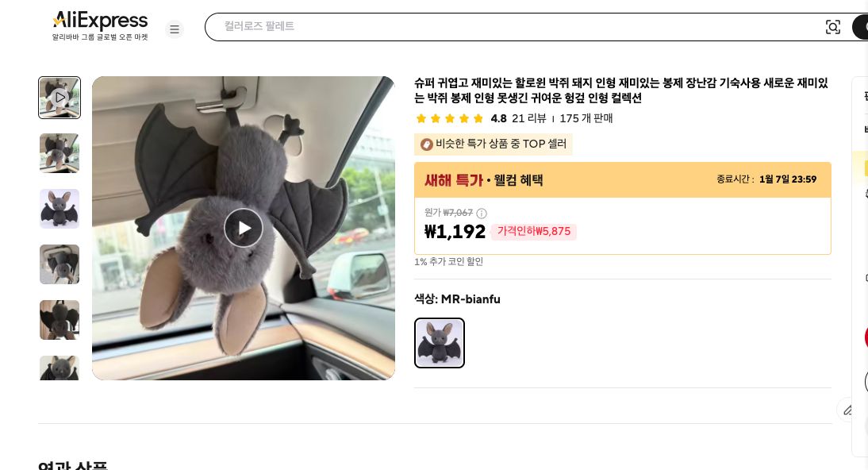Open the site navigation hamburger menu
Screen dimensions: 868x470
click(175, 29)
